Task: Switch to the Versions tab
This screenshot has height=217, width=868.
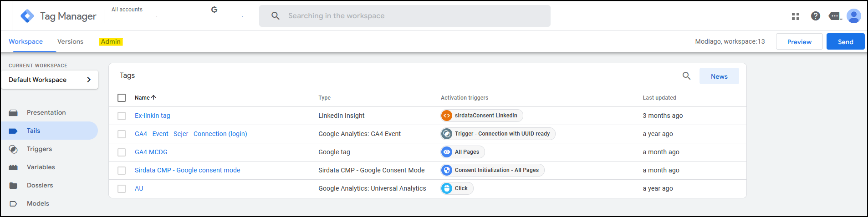Action: tap(70, 41)
